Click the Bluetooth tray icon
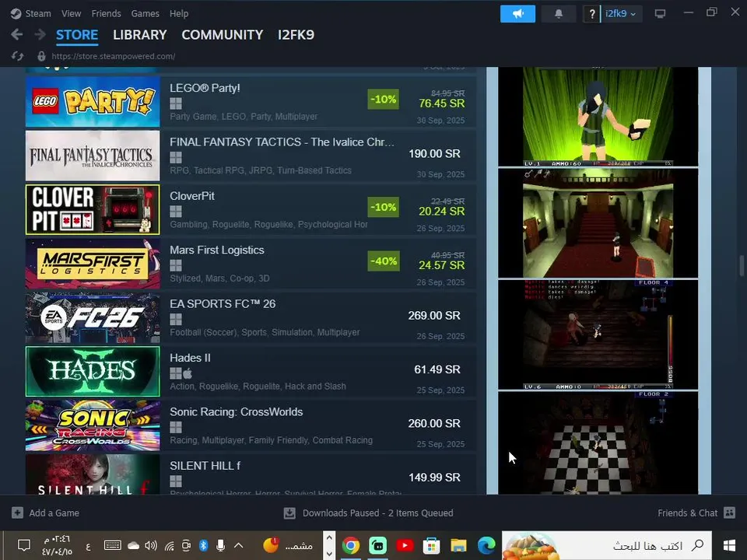 203,546
